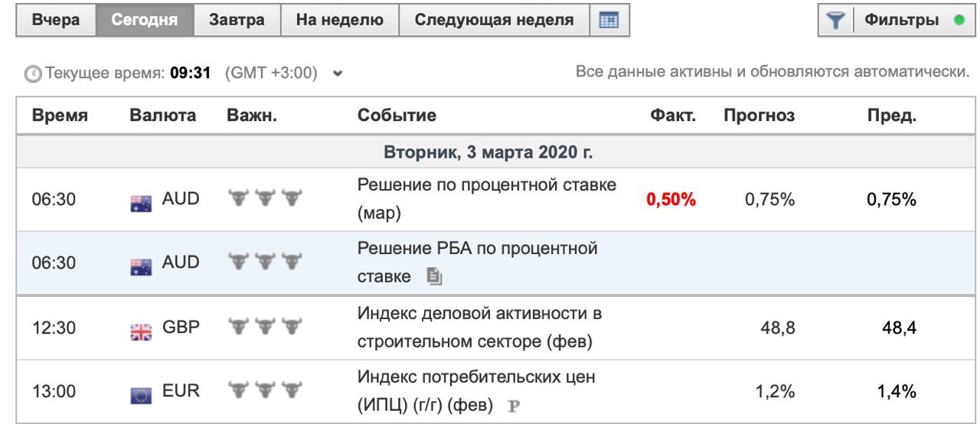Click the clock icon beside current time
The image size is (980, 424).
(34, 74)
